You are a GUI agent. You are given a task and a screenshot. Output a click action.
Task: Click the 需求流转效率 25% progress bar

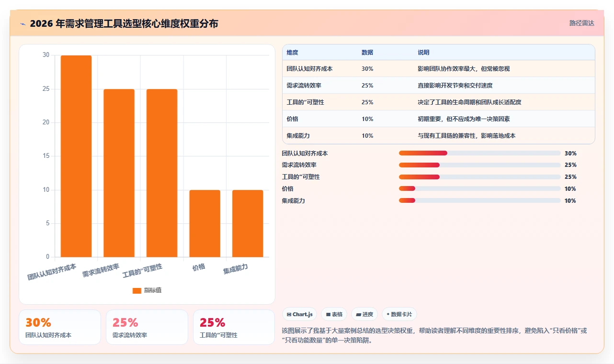[479, 165]
